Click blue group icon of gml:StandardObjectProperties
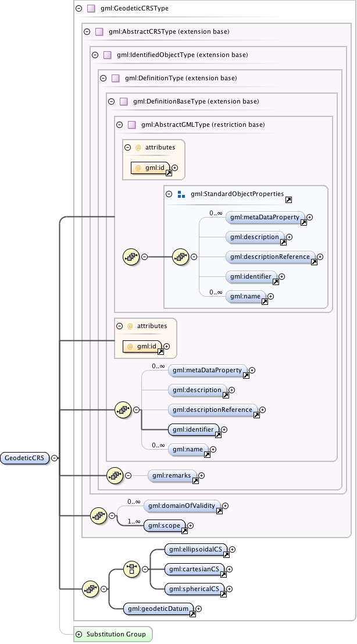 [x=181, y=194]
